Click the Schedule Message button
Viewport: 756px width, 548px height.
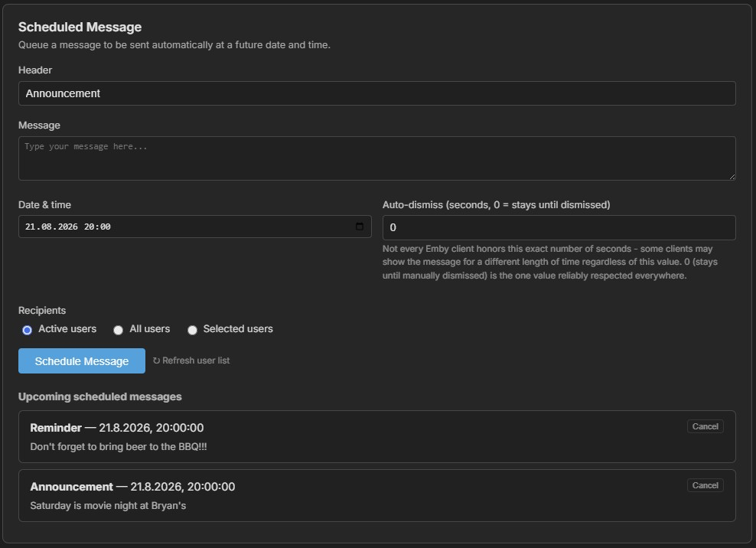click(x=81, y=360)
